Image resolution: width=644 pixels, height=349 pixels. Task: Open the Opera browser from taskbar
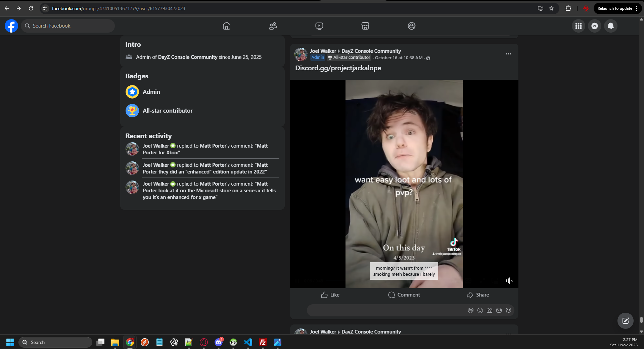click(204, 342)
